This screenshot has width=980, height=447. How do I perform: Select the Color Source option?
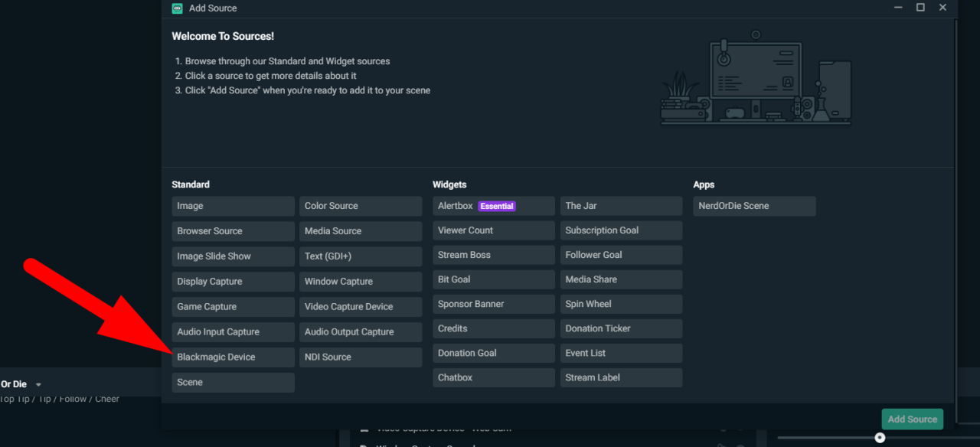point(360,206)
